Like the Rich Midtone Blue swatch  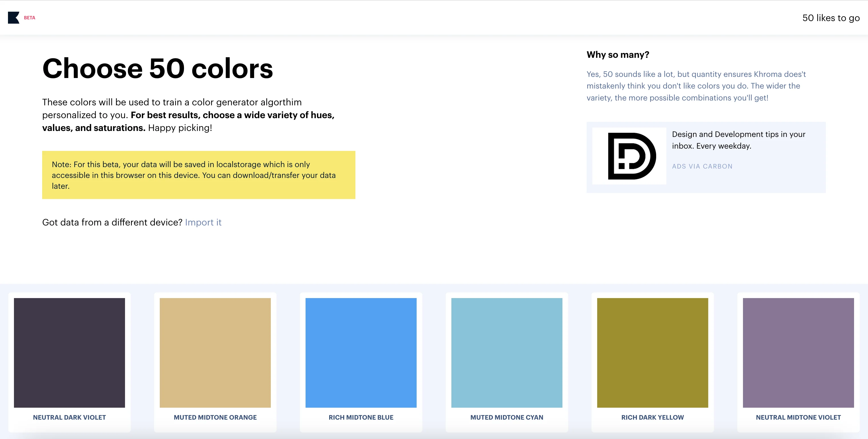pyautogui.click(x=361, y=352)
